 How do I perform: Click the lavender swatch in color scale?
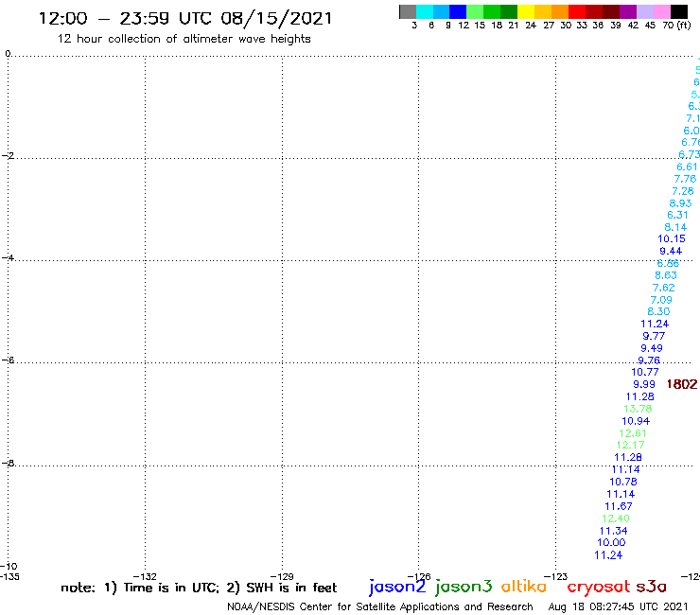tap(644, 11)
